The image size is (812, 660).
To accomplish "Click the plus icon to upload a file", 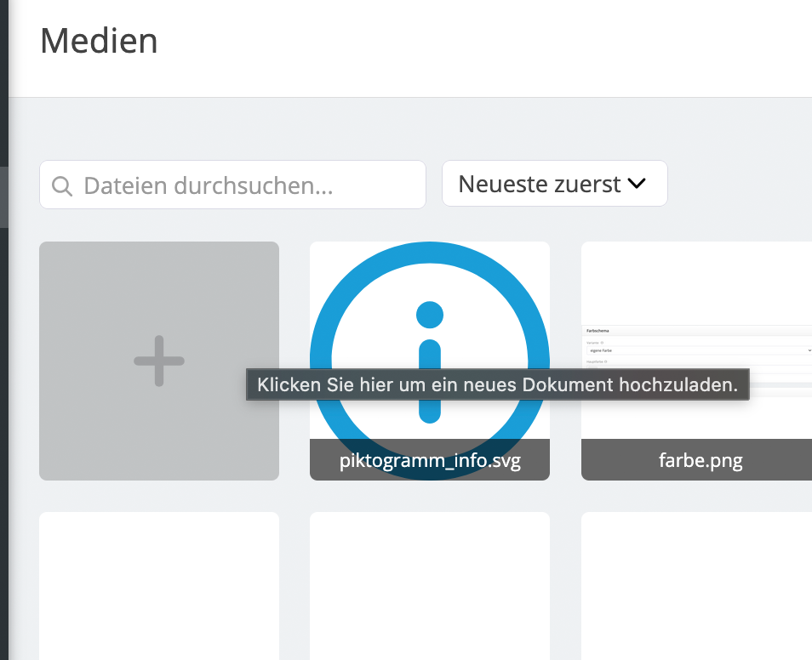I will (158, 361).
